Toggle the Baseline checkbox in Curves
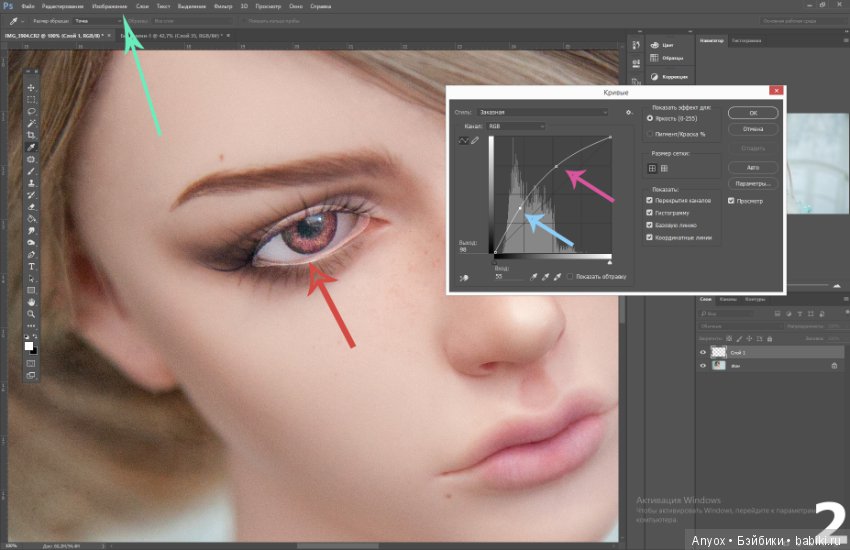Viewport: 850px width, 550px height. point(649,225)
